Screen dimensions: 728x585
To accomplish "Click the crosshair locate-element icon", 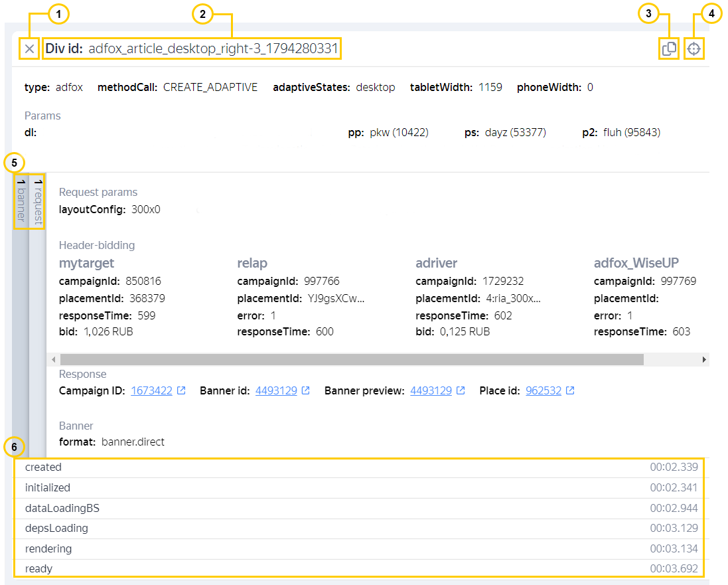I will click(x=693, y=48).
